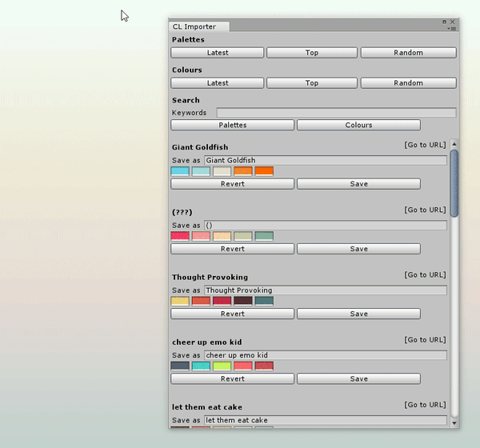Load Latest palettes

(218, 53)
